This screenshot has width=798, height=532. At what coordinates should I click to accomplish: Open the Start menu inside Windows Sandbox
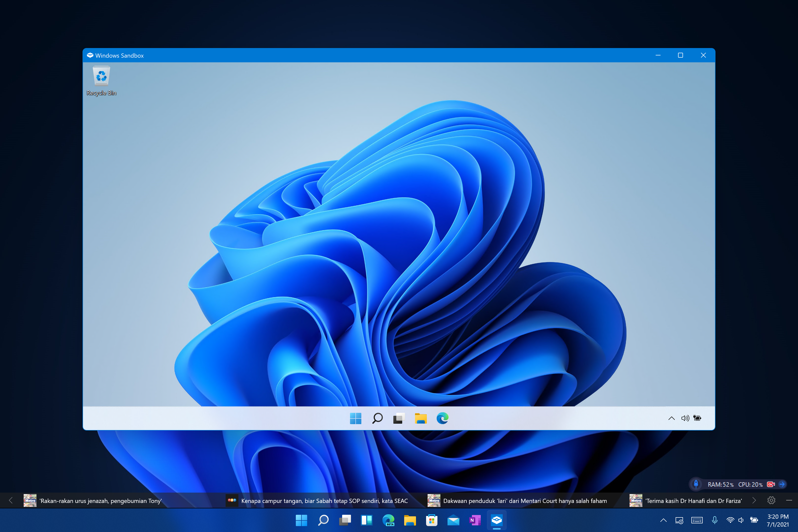(x=356, y=418)
